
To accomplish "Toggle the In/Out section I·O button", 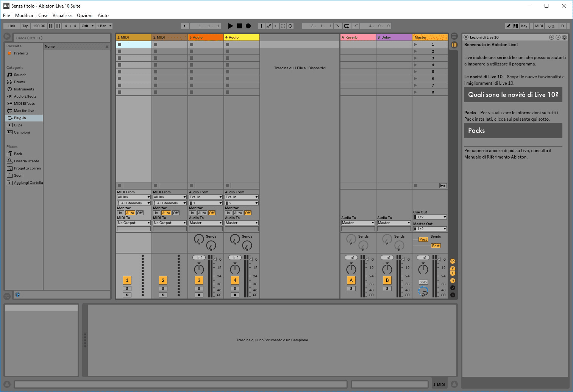I will [453, 261].
